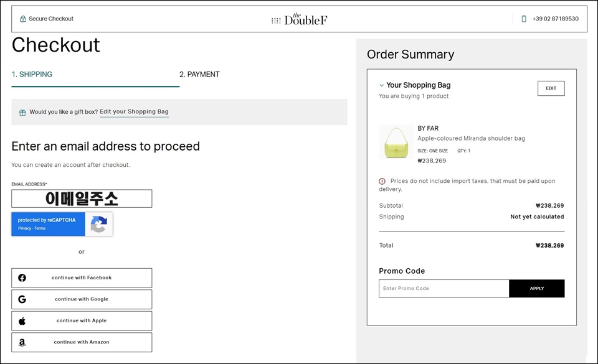Click the gift box icon
Screen dimensions: 598x364
(x=22, y=113)
